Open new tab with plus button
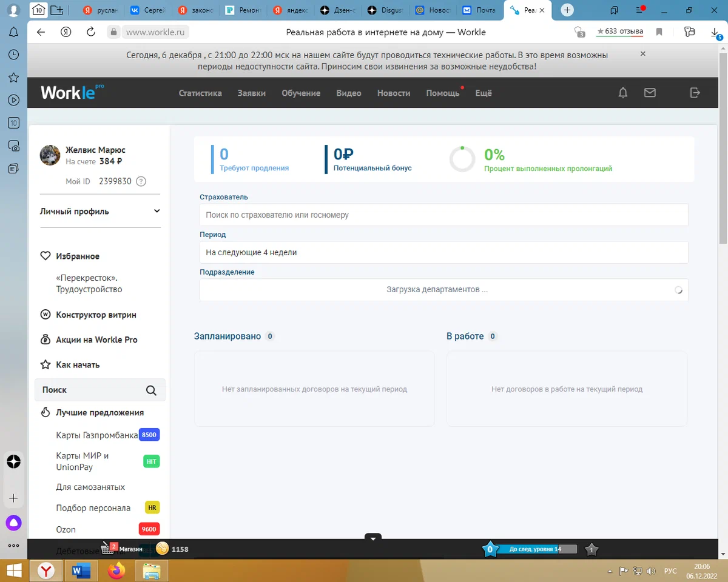This screenshot has width=728, height=582. (567, 10)
